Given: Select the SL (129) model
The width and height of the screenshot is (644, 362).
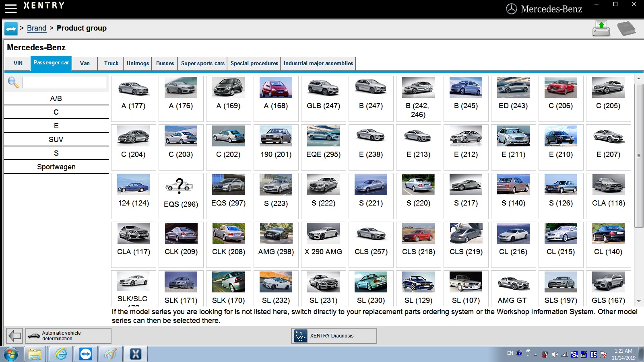Looking at the screenshot, I should point(419,288).
